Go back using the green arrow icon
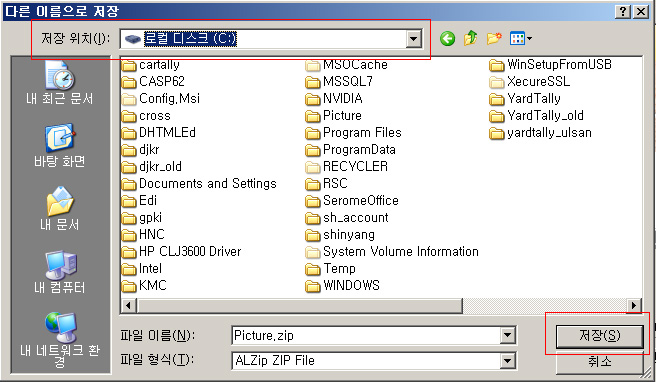 click(x=447, y=39)
